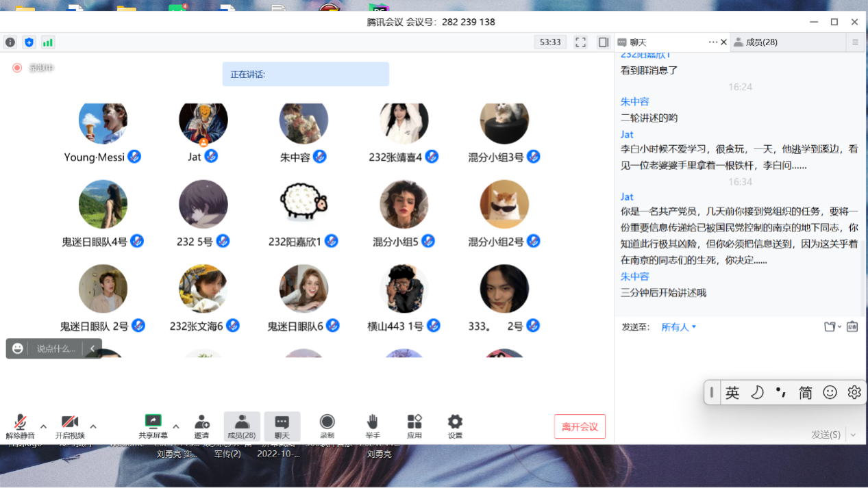Raise hand in the meeting

click(x=372, y=426)
